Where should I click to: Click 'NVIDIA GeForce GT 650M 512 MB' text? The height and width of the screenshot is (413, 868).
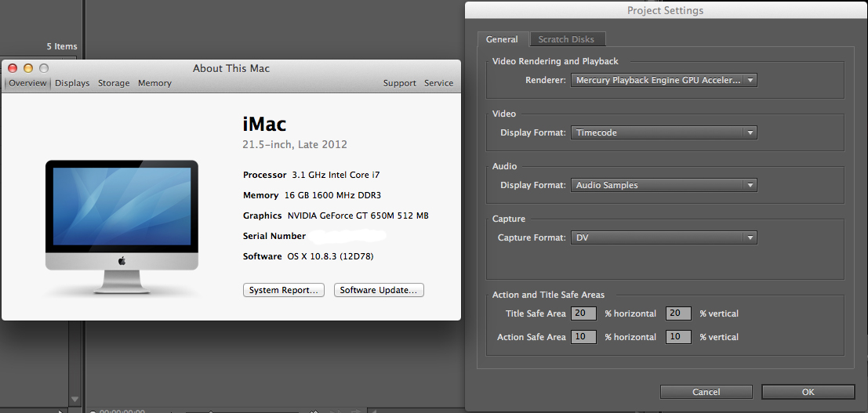click(358, 216)
